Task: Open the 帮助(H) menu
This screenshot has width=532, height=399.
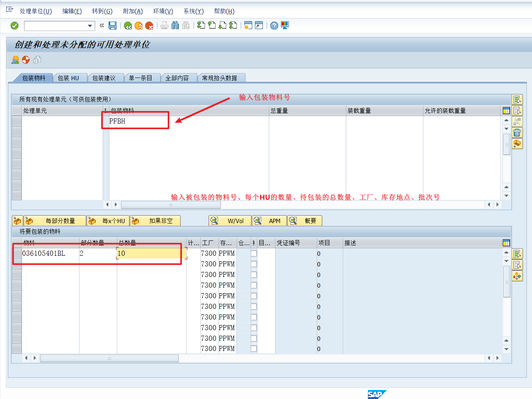Action: tap(224, 11)
